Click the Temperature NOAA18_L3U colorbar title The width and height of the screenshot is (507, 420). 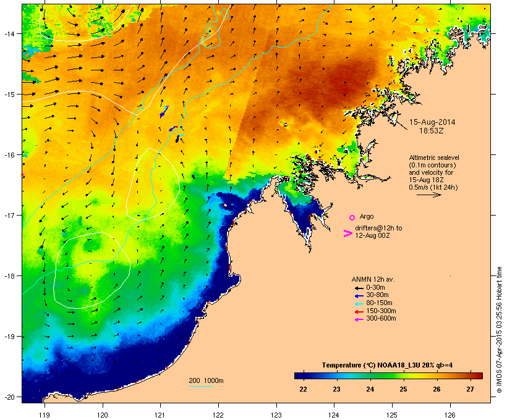tap(387, 365)
